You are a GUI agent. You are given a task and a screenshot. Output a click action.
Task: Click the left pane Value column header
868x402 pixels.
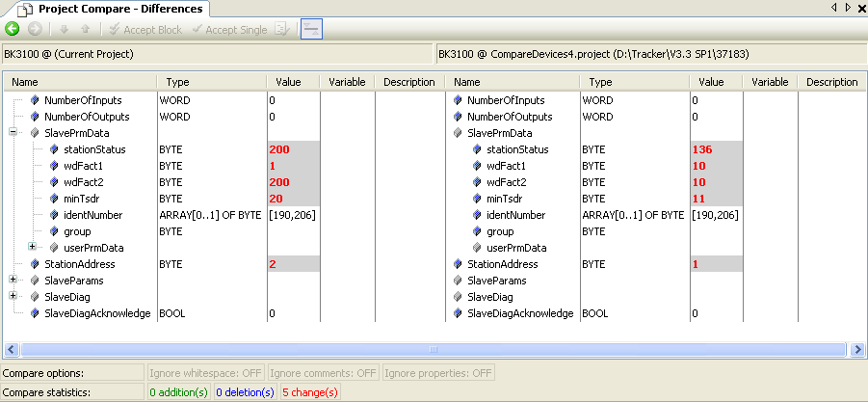(x=294, y=82)
